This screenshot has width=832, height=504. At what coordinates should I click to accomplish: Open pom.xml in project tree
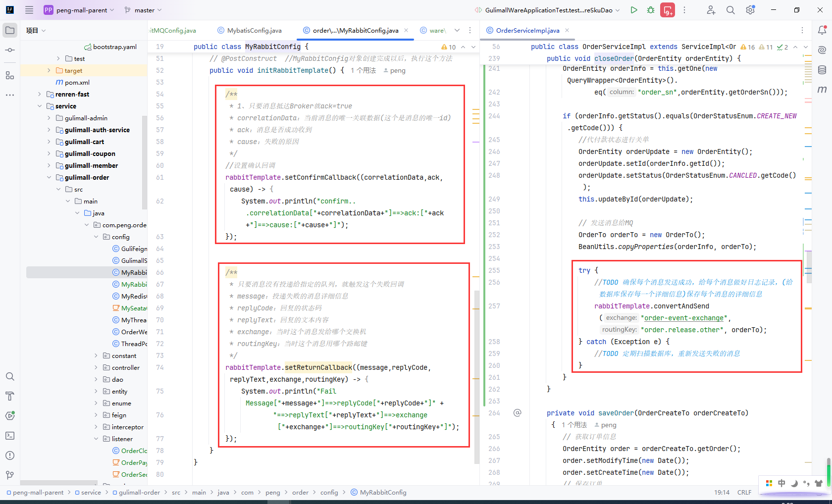click(73, 82)
